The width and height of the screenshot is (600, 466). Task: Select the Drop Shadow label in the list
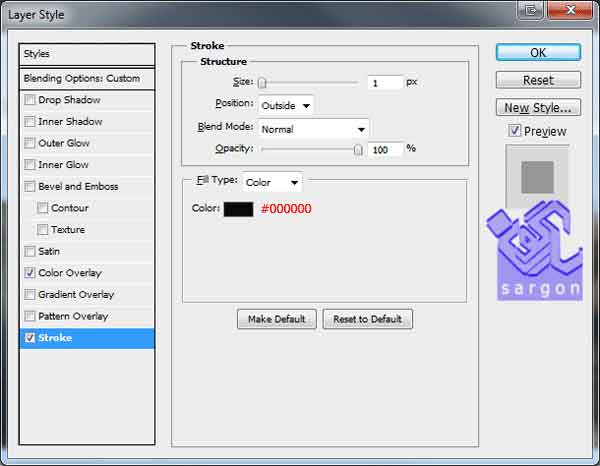click(x=69, y=100)
